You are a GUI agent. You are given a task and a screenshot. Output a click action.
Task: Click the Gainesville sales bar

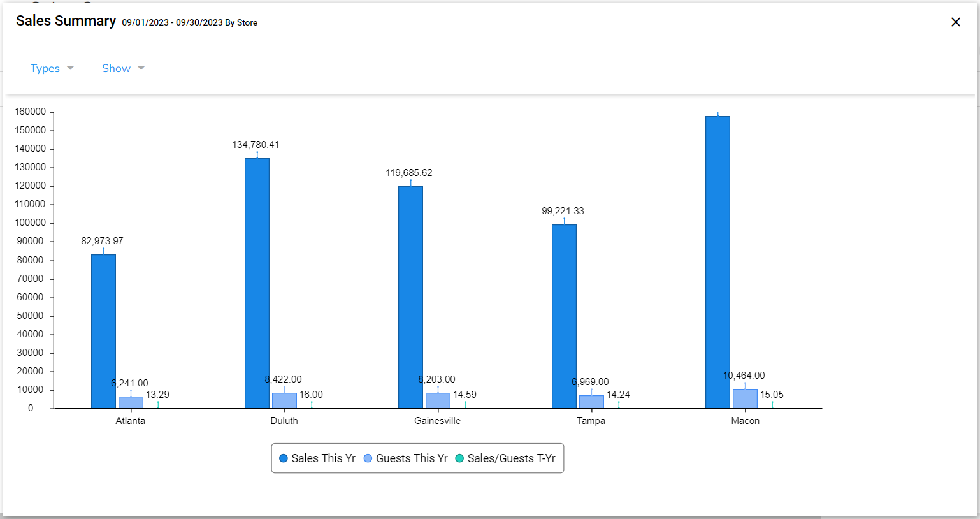point(410,297)
